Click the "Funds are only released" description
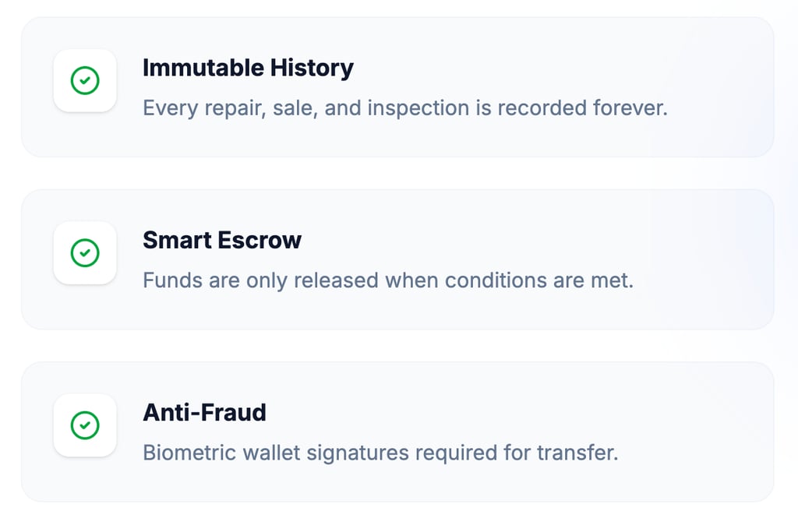 point(388,280)
